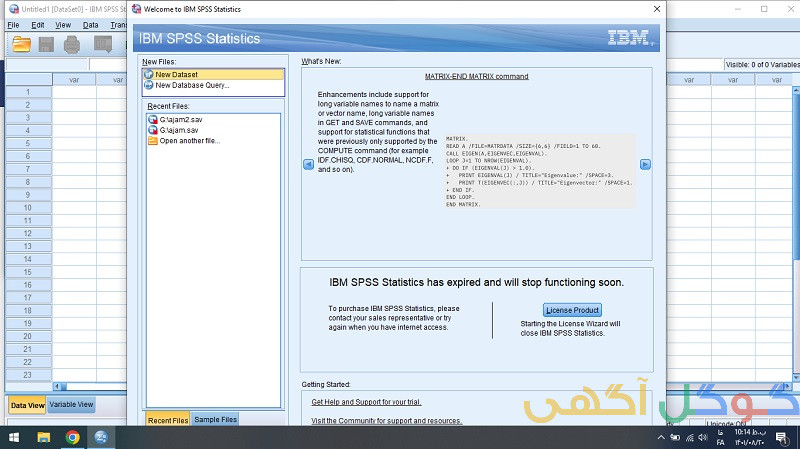
Task: Open File Explorer from taskbar
Action: click(44, 437)
